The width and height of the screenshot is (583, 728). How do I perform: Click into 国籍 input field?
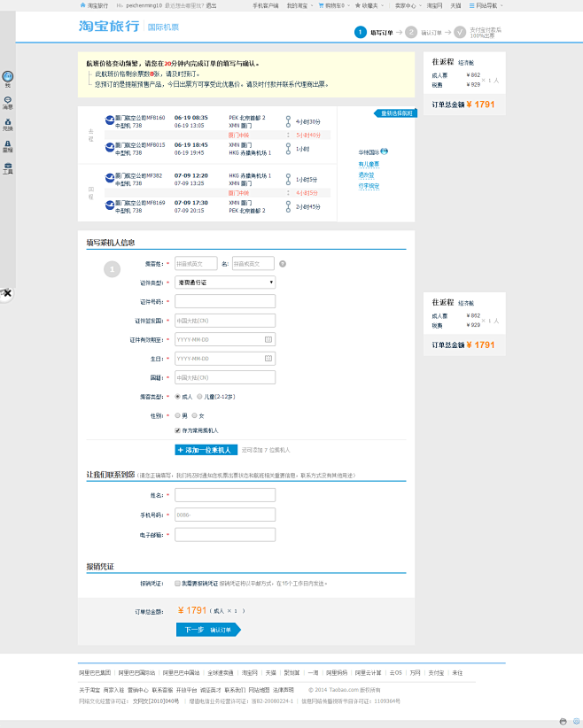click(225, 377)
